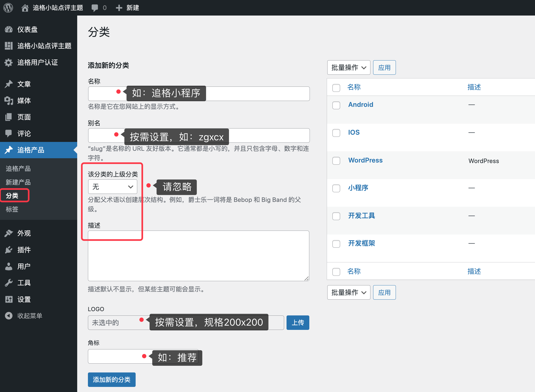The height and width of the screenshot is (392, 535).
Task: Click the WordPress logo icon
Action: [x=8, y=8]
